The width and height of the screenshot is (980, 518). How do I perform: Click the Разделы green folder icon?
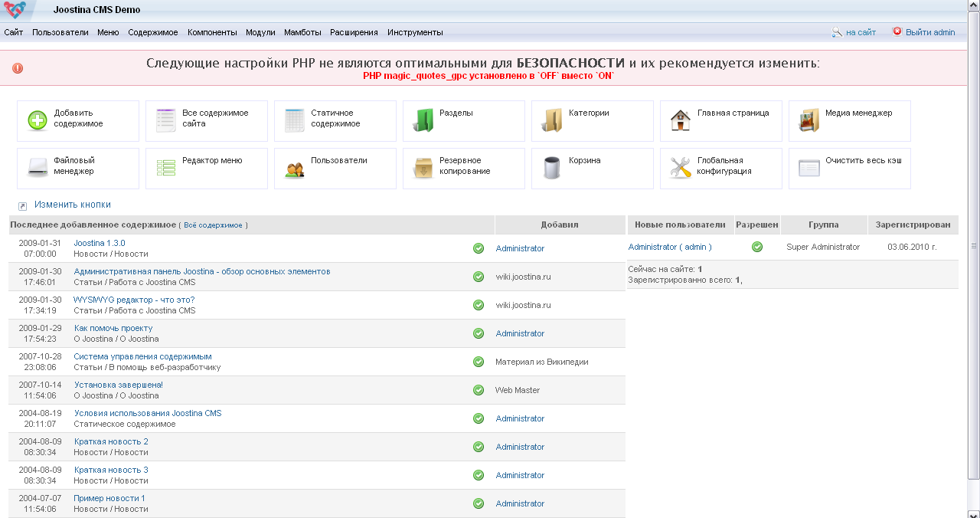[x=423, y=120]
